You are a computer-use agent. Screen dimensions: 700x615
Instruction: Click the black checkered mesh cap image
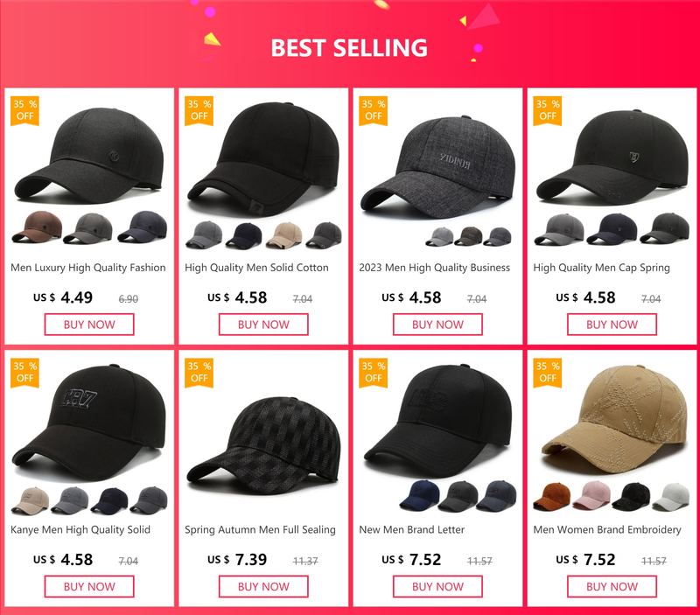click(263, 446)
